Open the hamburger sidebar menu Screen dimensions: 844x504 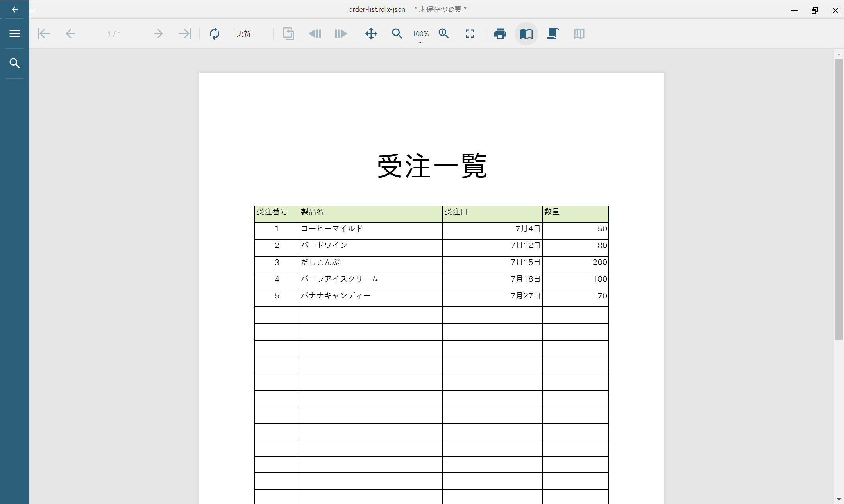(x=15, y=34)
